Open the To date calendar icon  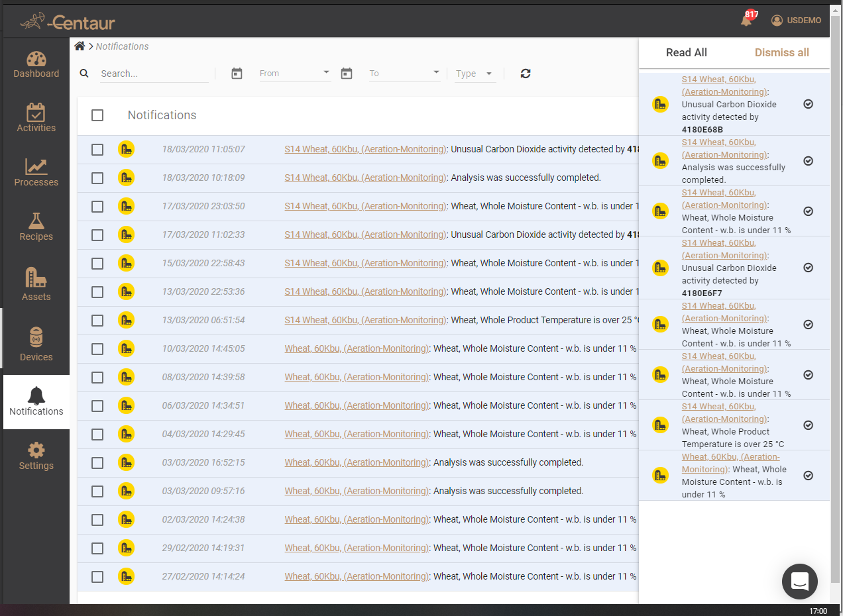pos(347,74)
